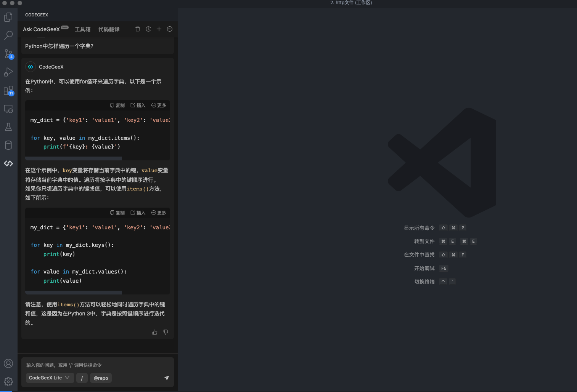Screen dimensions: 577x392
Task: Open the CodeGeeX Lite model dropdown
Action: (x=50, y=378)
